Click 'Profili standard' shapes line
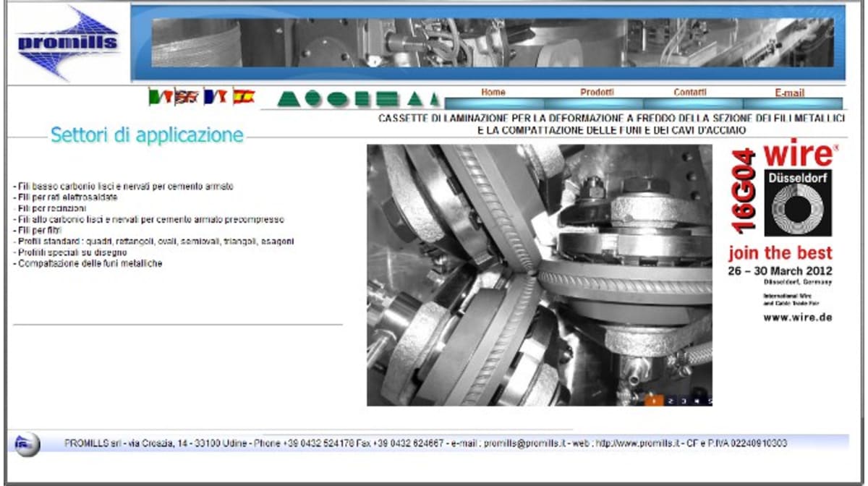The width and height of the screenshot is (868, 486). point(153,242)
